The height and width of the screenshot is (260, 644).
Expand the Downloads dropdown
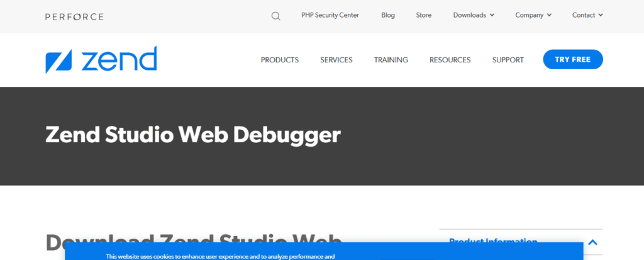point(474,15)
